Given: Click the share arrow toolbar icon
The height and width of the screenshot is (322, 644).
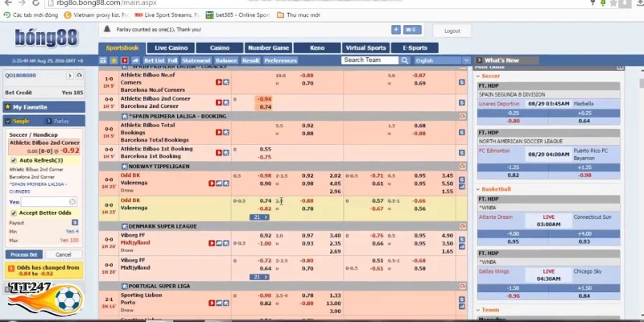Looking at the screenshot, I should pyautogui.click(x=135, y=60).
